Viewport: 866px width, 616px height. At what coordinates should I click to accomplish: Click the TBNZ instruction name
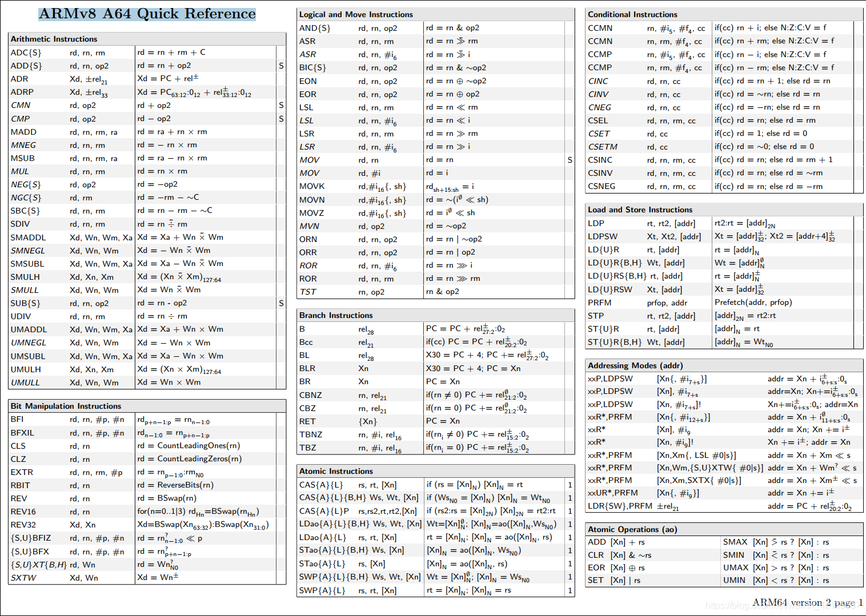point(310,434)
